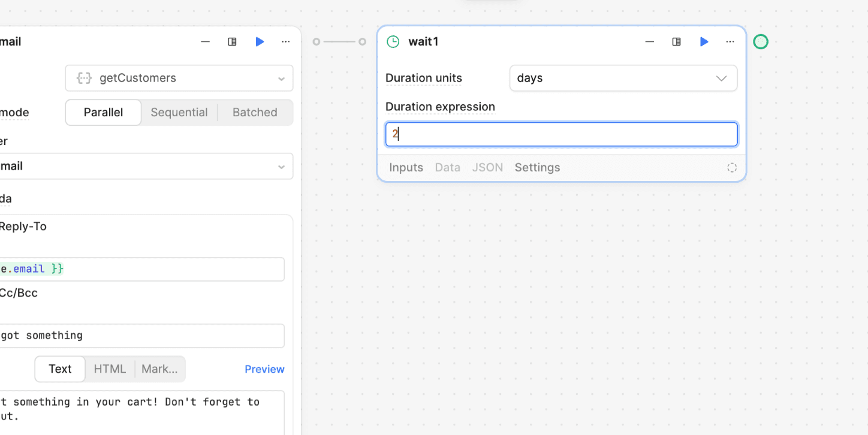Select Parallel loop mode

point(103,112)
